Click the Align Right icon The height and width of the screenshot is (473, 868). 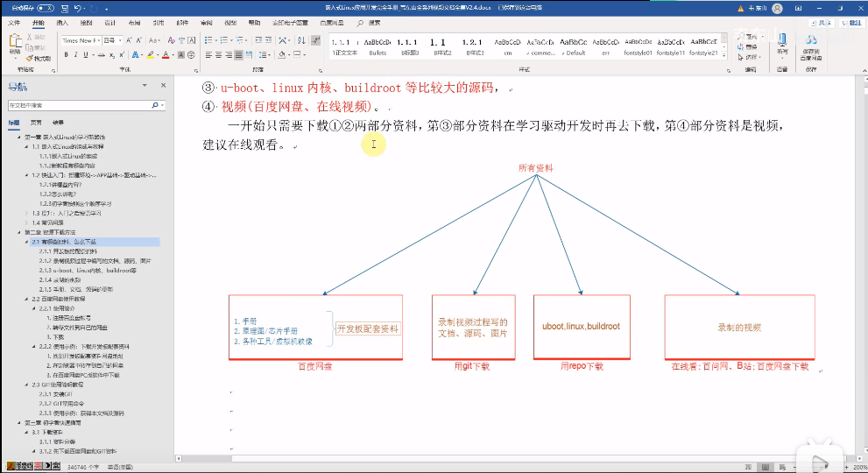[x=229, y=55]
